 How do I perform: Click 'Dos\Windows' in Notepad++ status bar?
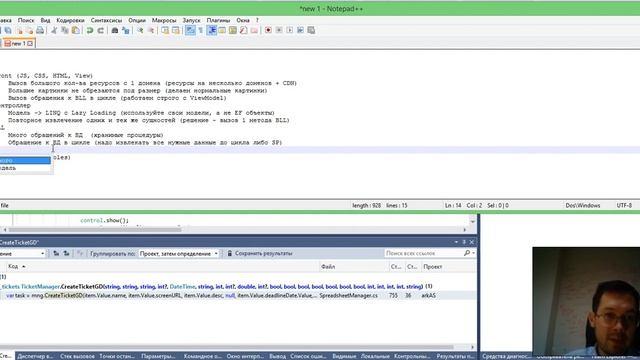tap(582, 205)
